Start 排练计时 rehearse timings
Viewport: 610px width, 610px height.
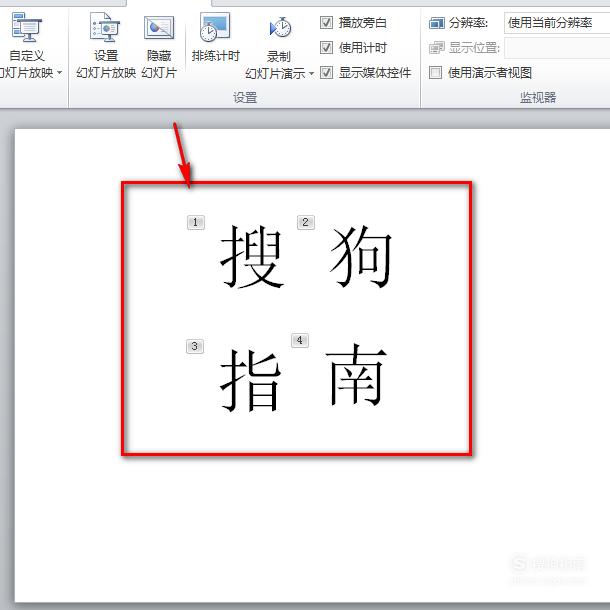215,37
